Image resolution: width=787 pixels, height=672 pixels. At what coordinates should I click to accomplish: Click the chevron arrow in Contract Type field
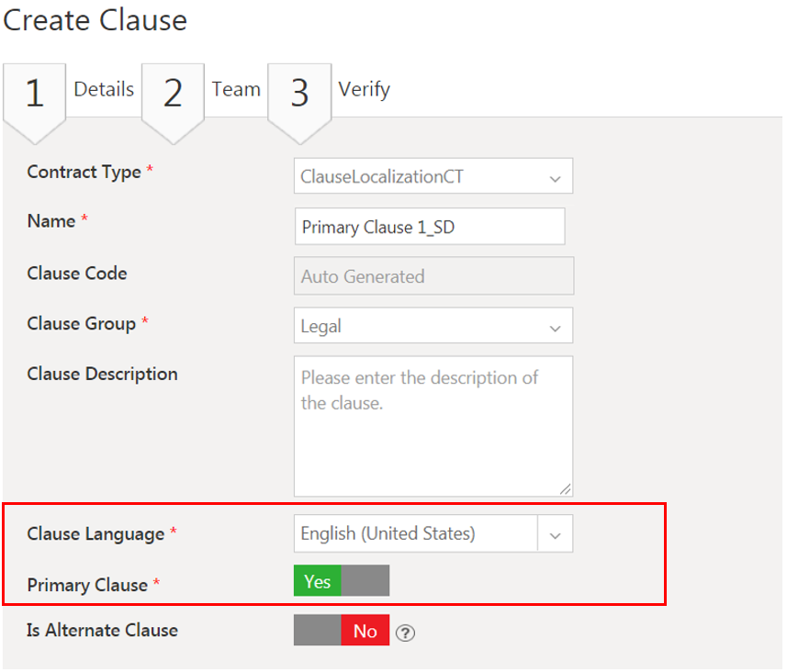click(555, 178)
